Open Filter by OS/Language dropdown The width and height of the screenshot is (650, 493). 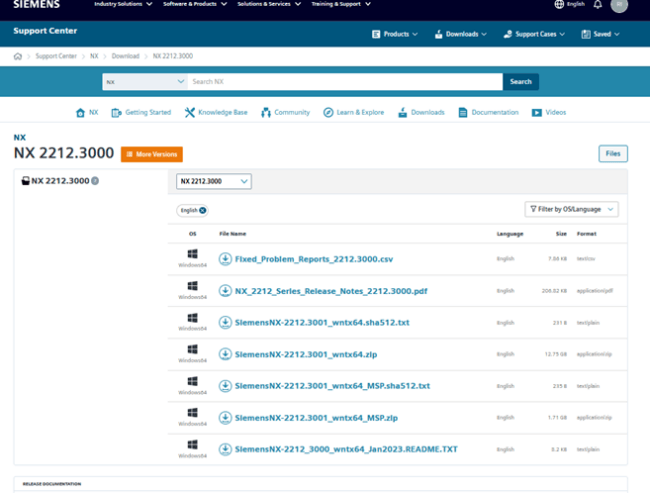tap(572, 209)
